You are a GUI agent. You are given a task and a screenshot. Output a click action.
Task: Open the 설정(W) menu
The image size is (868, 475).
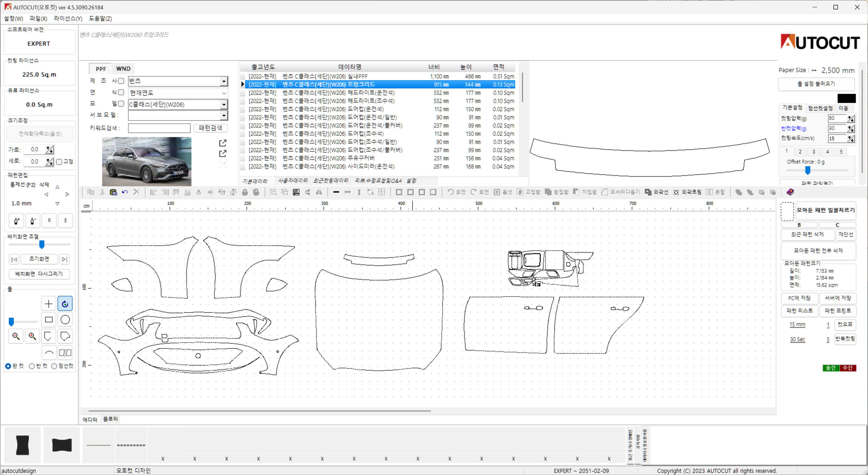click(13, 19)
